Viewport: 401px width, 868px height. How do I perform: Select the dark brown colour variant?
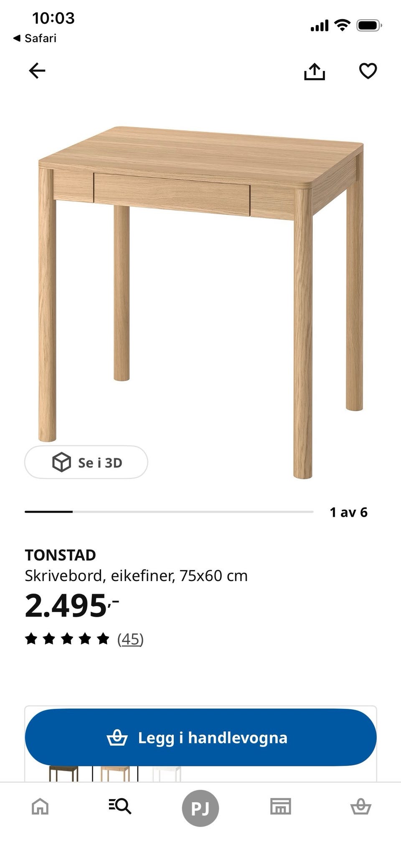coord(63,774)
